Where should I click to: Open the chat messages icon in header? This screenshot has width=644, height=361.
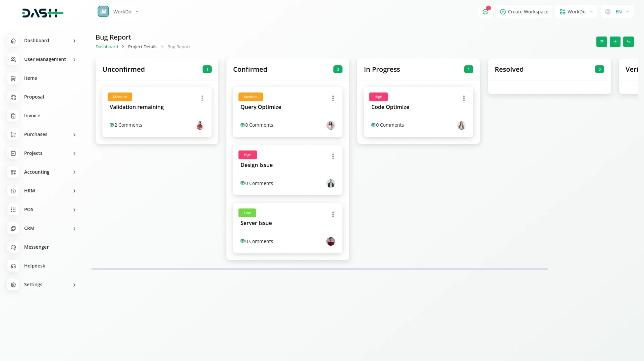click(485, 12)
